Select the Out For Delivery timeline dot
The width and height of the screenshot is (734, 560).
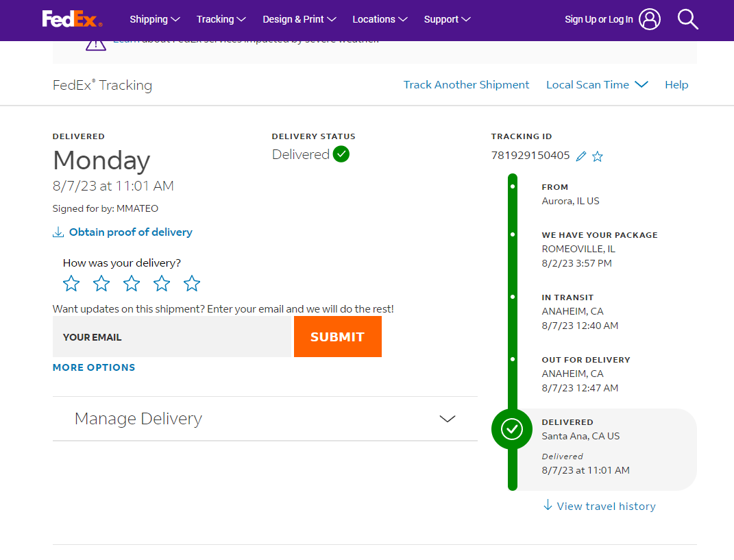(x=513, y=359)
